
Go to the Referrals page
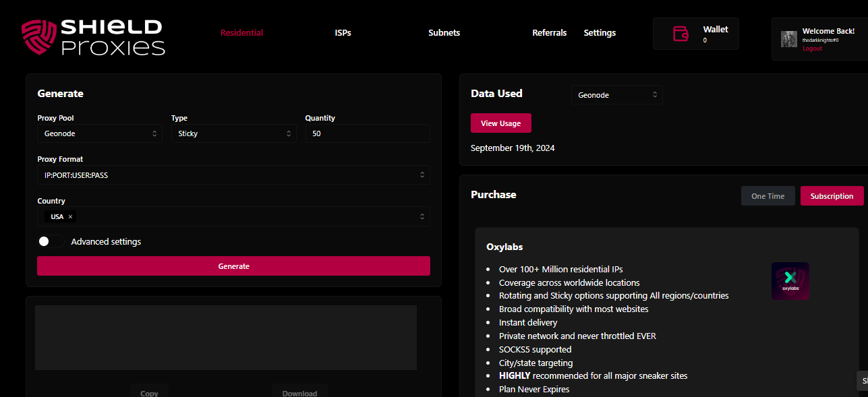coord(549,33)
